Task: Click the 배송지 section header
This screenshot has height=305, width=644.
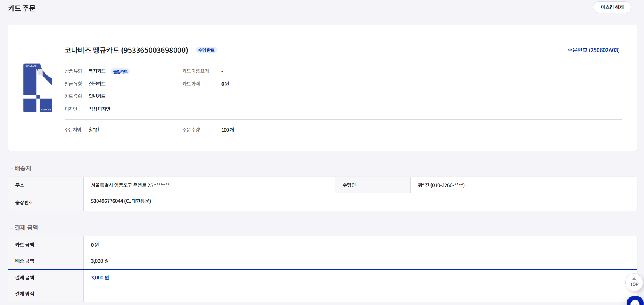Action: coord(22,168)
